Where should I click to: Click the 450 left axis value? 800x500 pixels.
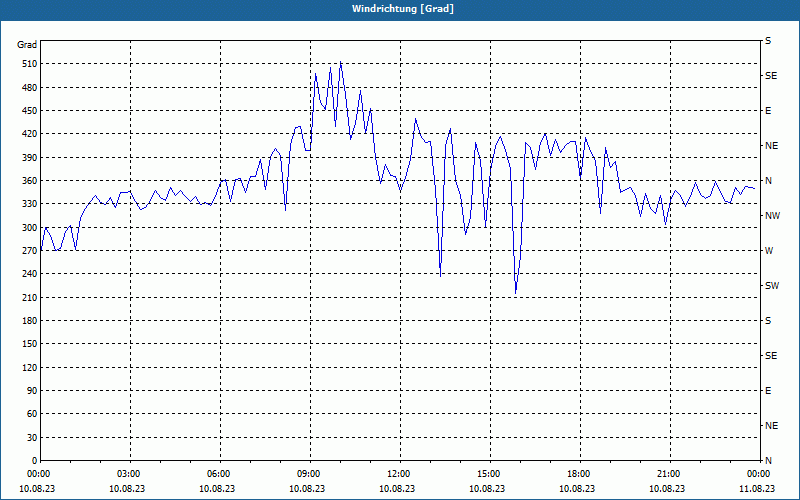(29, 111)
